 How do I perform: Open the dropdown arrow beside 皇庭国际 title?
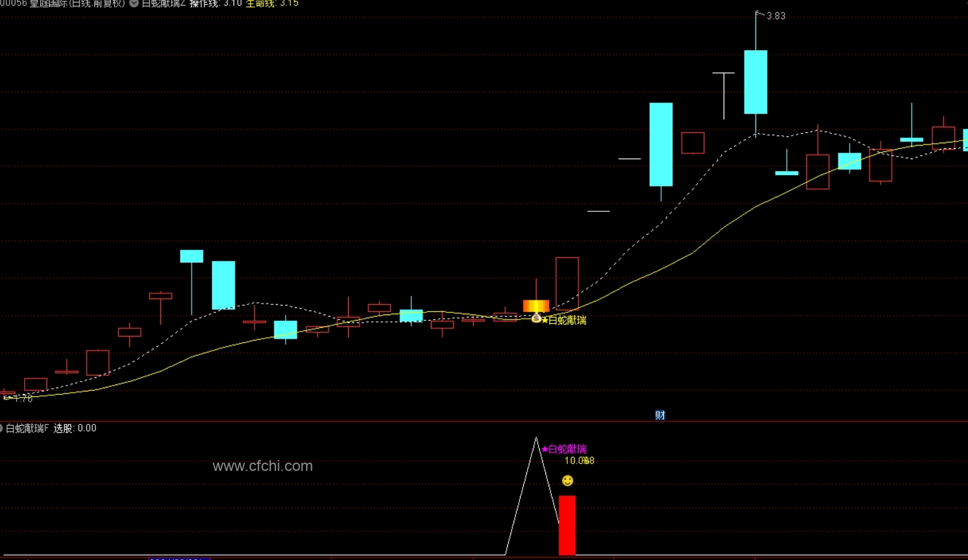(x=134, y=3)
